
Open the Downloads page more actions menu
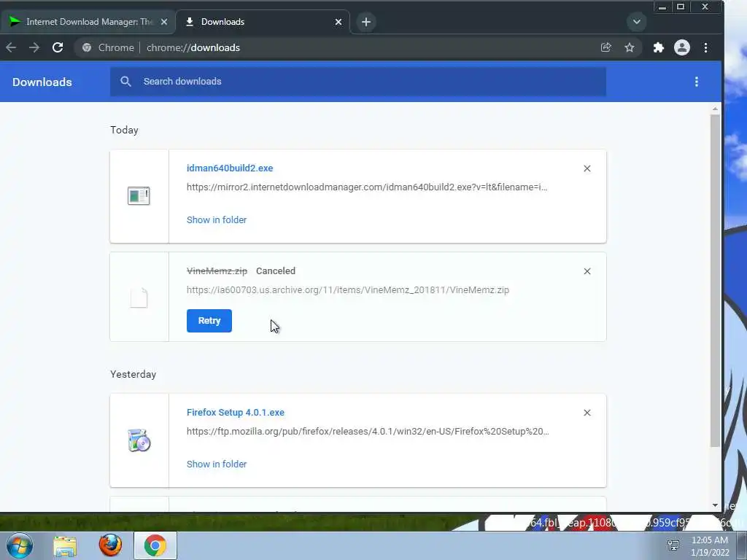click(697, 82)
